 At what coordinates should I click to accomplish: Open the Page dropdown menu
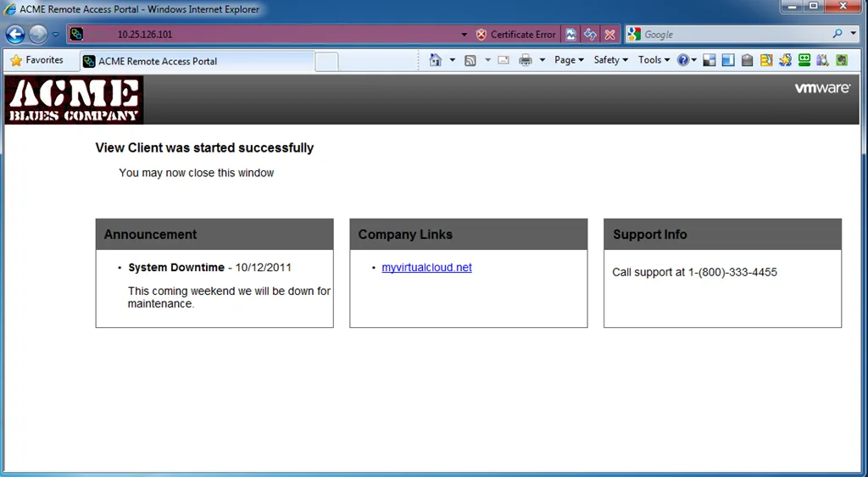[x=569, y=60]
